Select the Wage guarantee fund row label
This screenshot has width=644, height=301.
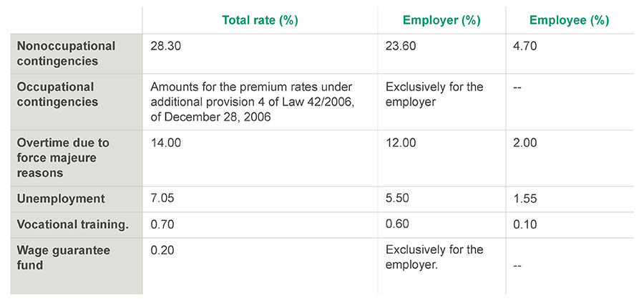[x=63, y=258]
